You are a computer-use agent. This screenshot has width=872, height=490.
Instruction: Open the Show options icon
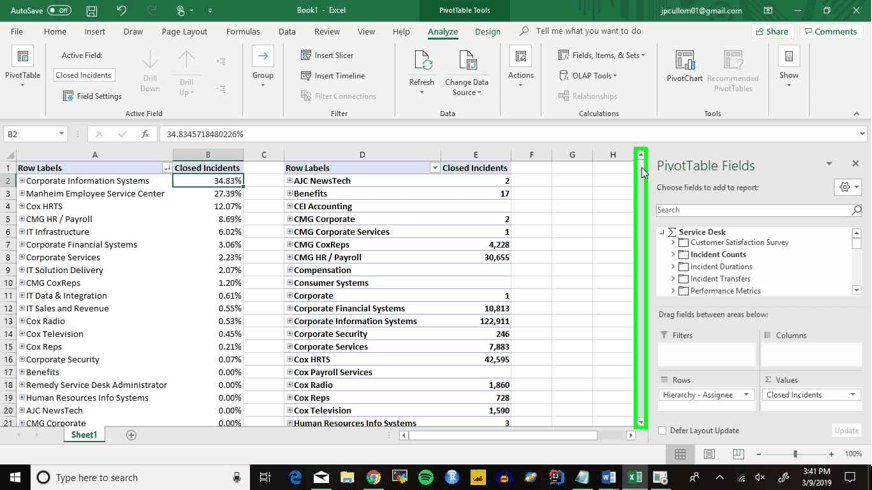(x=789, y=56)
